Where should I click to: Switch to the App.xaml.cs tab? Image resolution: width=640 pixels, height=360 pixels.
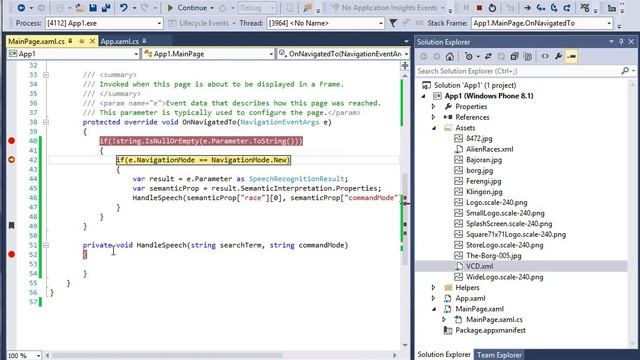pos(120,41)
